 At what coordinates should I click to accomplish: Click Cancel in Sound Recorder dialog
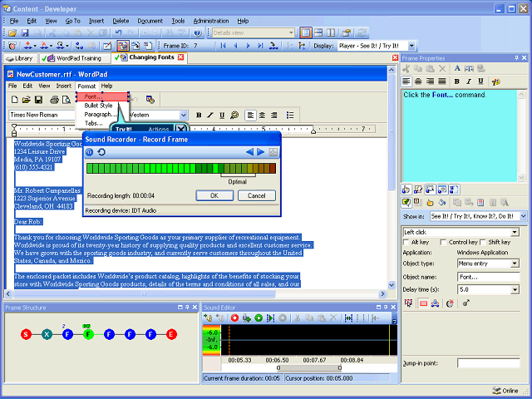tap(257, 196)
